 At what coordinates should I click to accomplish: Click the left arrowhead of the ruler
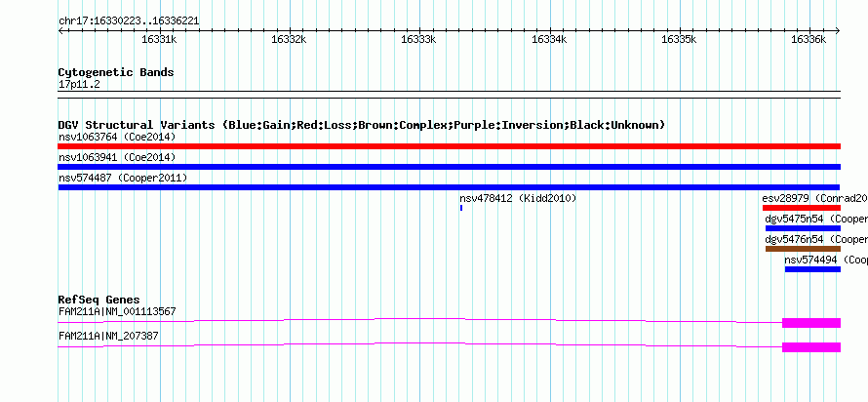[60, 31]
